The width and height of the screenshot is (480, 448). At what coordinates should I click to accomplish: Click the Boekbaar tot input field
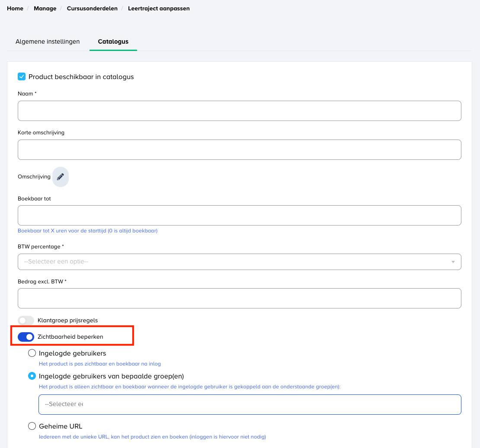click(239, 215)
